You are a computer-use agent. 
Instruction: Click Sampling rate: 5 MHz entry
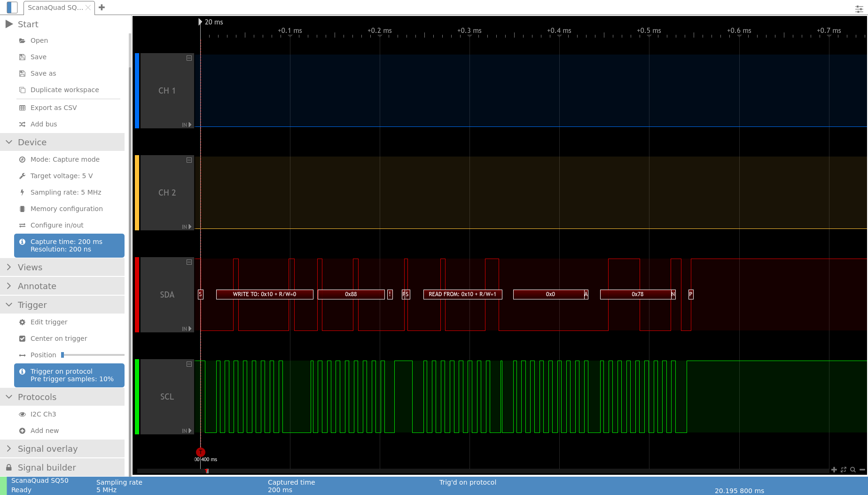point(66,192)
